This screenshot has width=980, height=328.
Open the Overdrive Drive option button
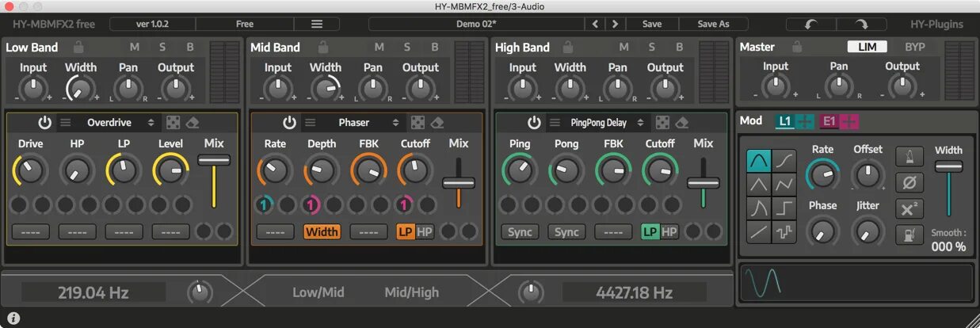(31, 232)
